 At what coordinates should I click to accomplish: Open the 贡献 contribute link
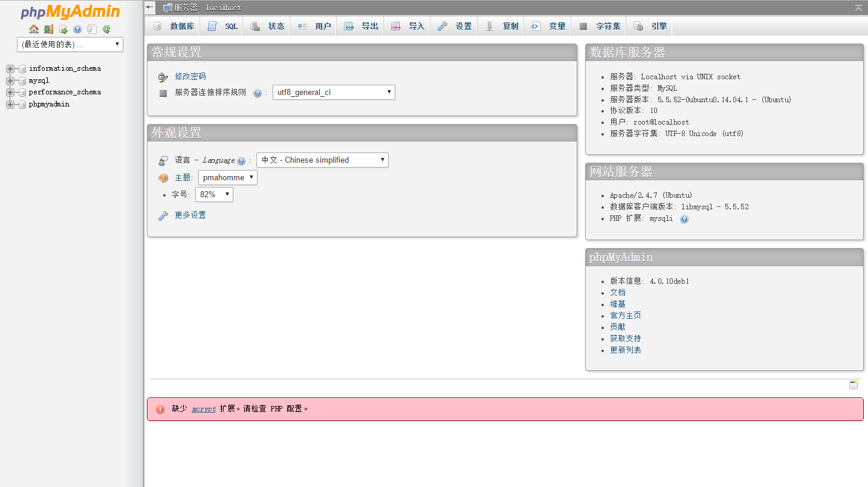click(x=618, y=327)
